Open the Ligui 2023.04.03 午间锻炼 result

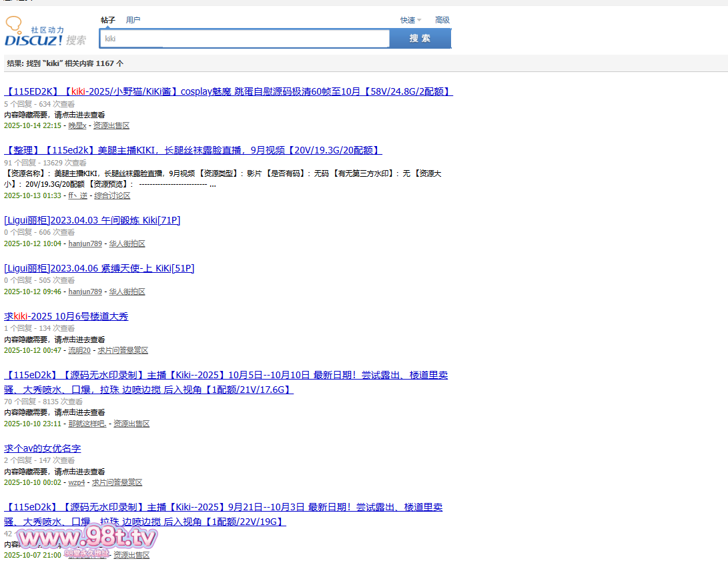pos(92,220)
